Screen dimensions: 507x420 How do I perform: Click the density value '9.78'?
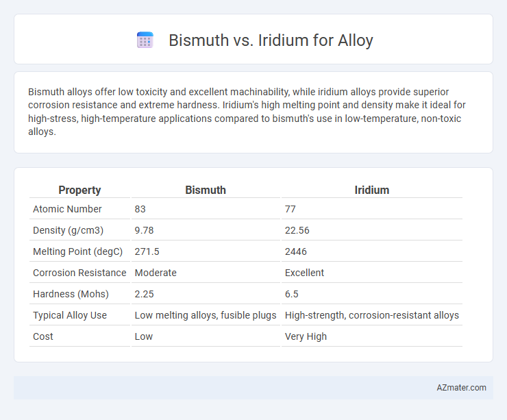coord(144,230)
